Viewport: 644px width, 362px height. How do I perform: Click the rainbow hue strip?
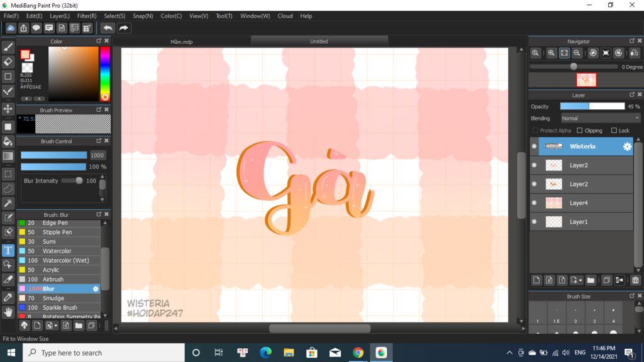click(x=105, y=74)
